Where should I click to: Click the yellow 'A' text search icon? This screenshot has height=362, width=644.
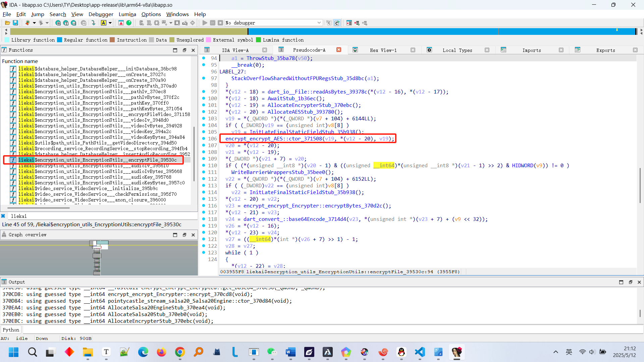104,23
